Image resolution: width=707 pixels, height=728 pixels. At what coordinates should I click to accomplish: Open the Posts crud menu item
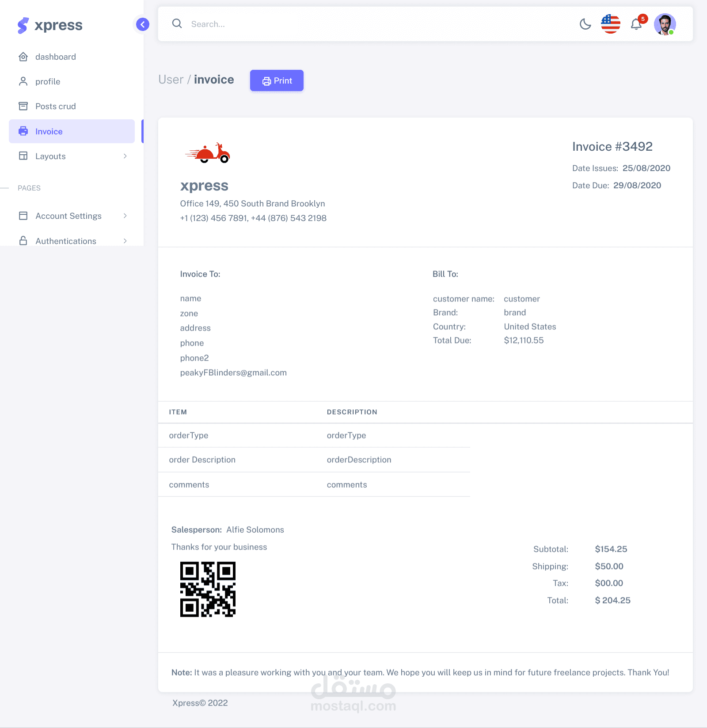pos(72,106)
